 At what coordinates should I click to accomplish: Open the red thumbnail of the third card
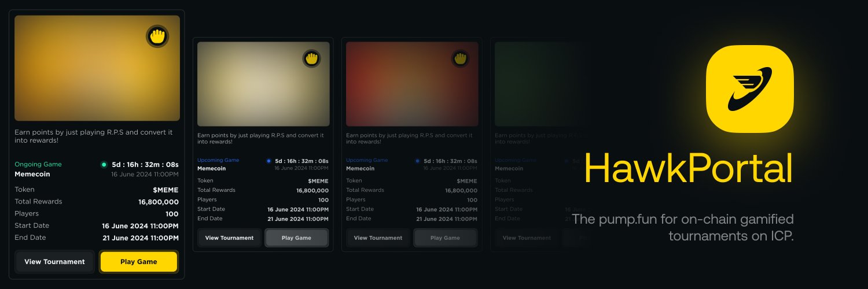(412, 84)
